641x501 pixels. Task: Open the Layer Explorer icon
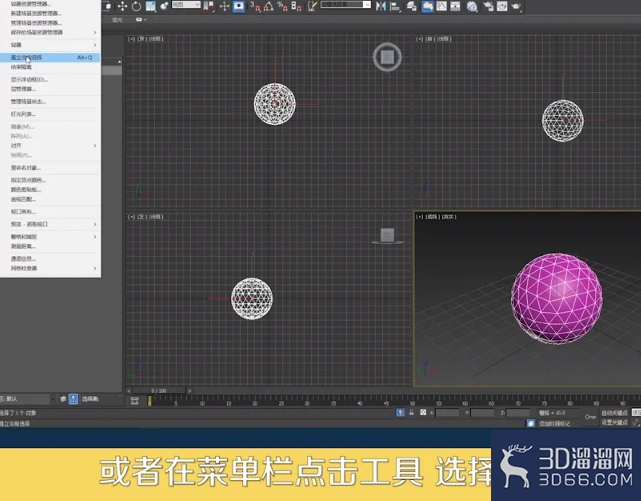point(412,6)
